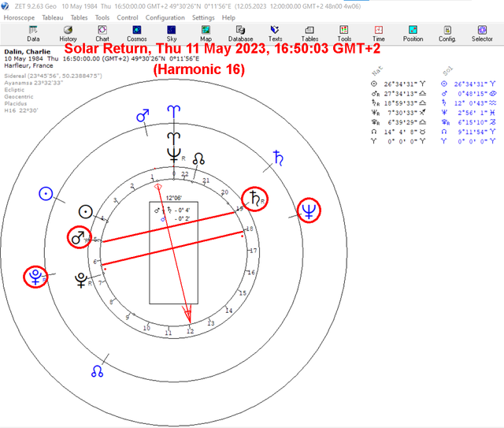The height and width of the screenshot is (428, 504).
Task: Click solar Node position 9°11'54"
Action: (x=472, y=132)
